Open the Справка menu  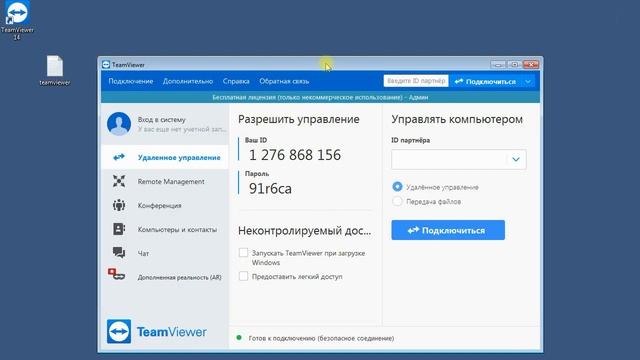point(236,81)
